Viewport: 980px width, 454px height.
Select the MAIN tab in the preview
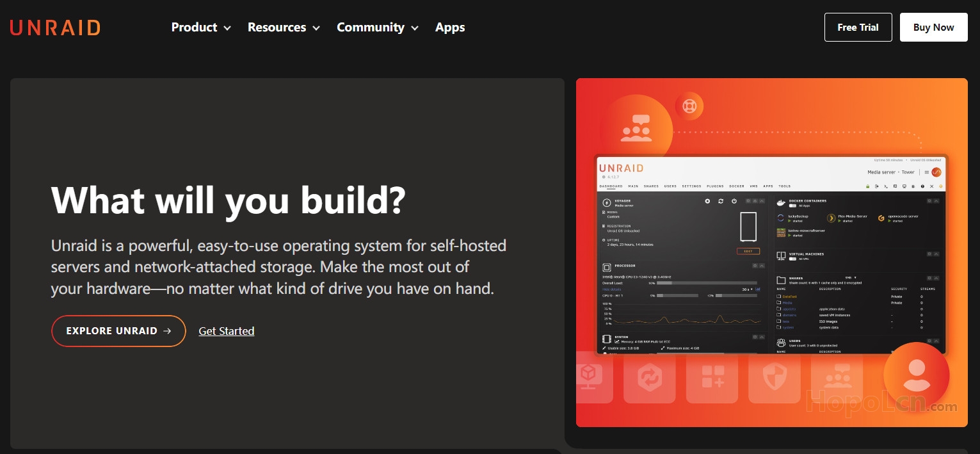[633, 186]
